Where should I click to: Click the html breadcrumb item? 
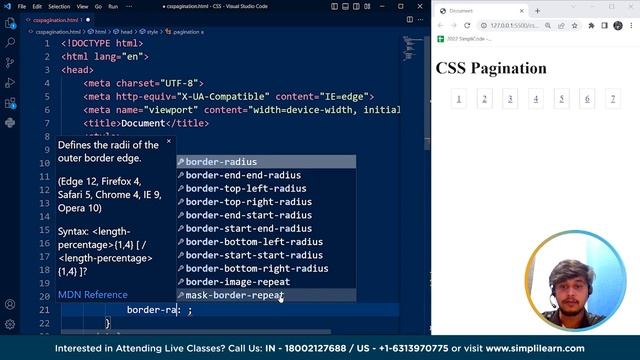tap(97, 31)
